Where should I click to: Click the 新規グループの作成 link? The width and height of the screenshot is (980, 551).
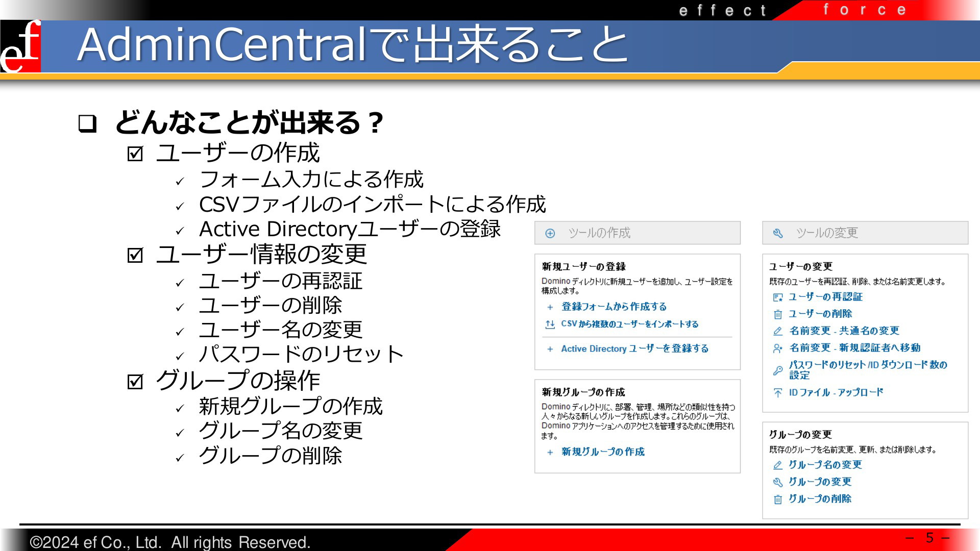click(x=603, y=452)
